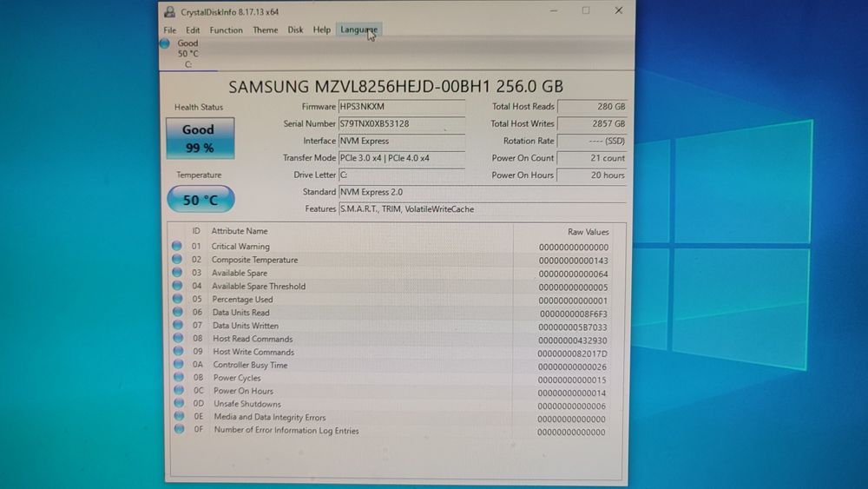Viewport: 868px width, 489px height.
Task: Click raw value 00000000000064
Action: tap(573, 274)
